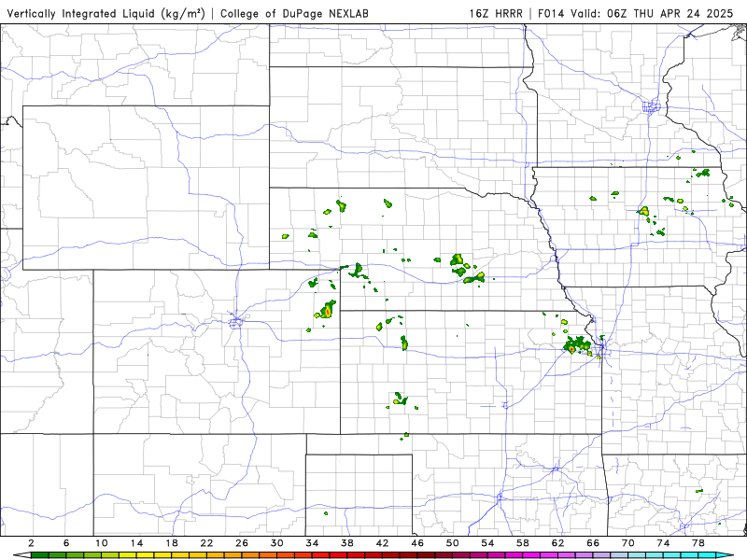Click legend value 34
Screen dimensions: 747x560
pos(313,543)
